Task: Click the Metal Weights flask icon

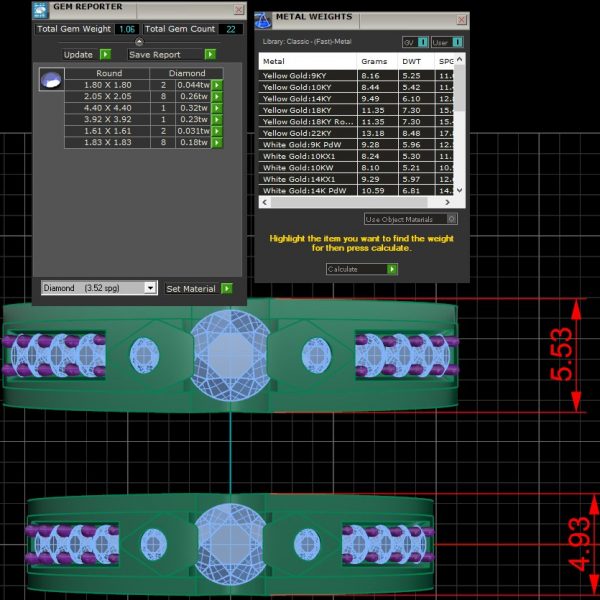Action: pyautogui.click(x=263, y=20)
